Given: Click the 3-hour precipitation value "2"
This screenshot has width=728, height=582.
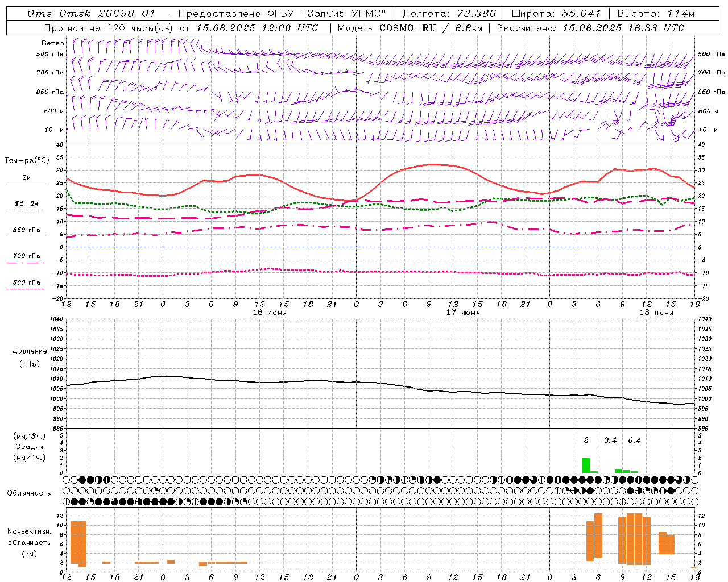Looking at the screenshot, I should (x=586, y=440).
